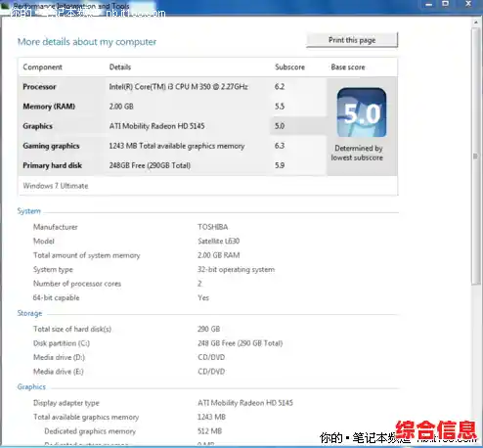This screenshot has width=483, height=448.
Task: Click the scrollbar up arrow
Action: pos(475,22)
